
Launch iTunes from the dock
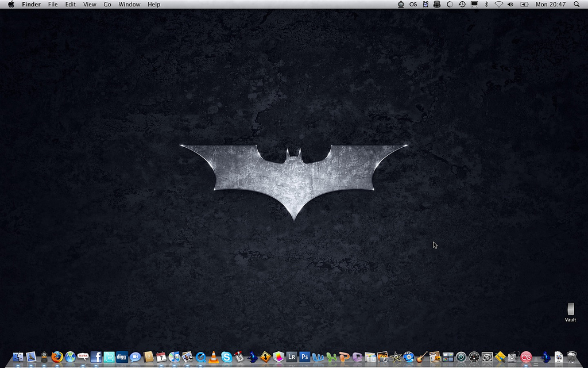pyautogui.click(x=174, y=356)
